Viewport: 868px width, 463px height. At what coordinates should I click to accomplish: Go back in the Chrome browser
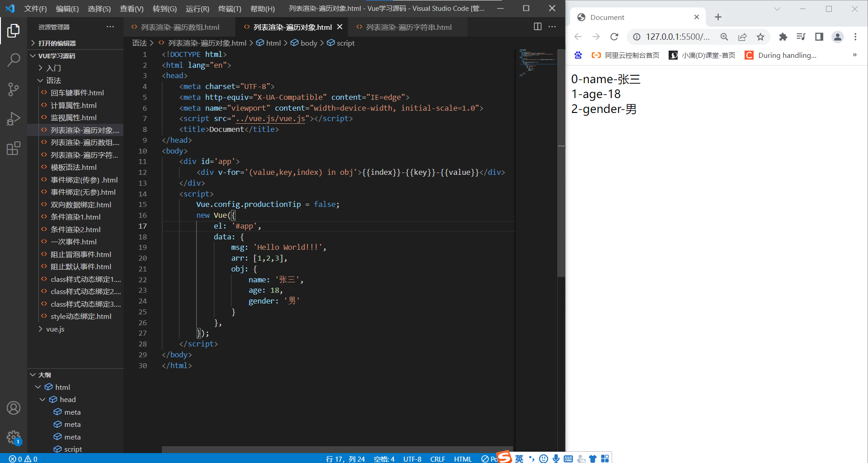578,37
